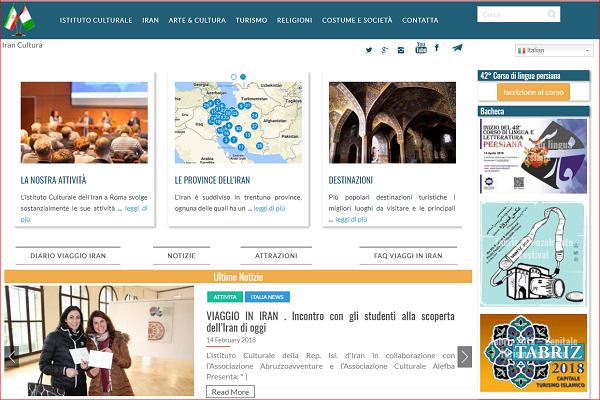The width and height of the screenshot is (600, 400).
Task: Visit the YouTube channel icon
Action: 421,47
